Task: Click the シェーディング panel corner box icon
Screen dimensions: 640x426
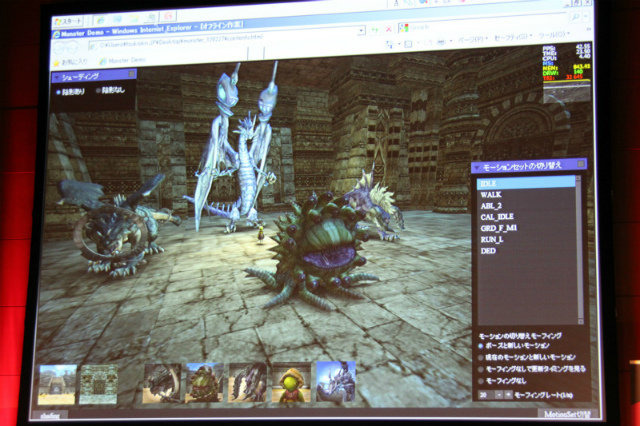Action: (x=131, y=73)
